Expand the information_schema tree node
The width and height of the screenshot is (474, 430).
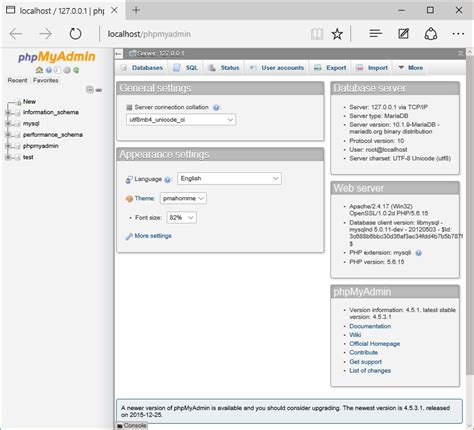tap(8, 113)
